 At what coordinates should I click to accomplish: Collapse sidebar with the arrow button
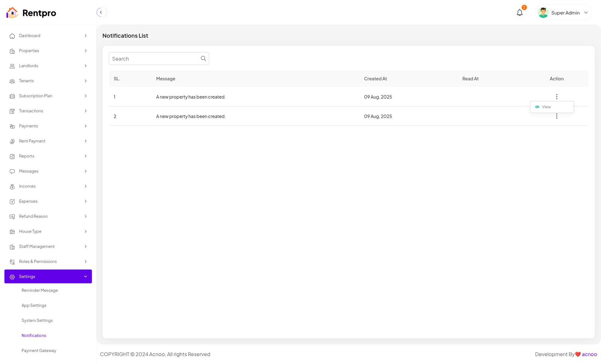coord(101,12)
